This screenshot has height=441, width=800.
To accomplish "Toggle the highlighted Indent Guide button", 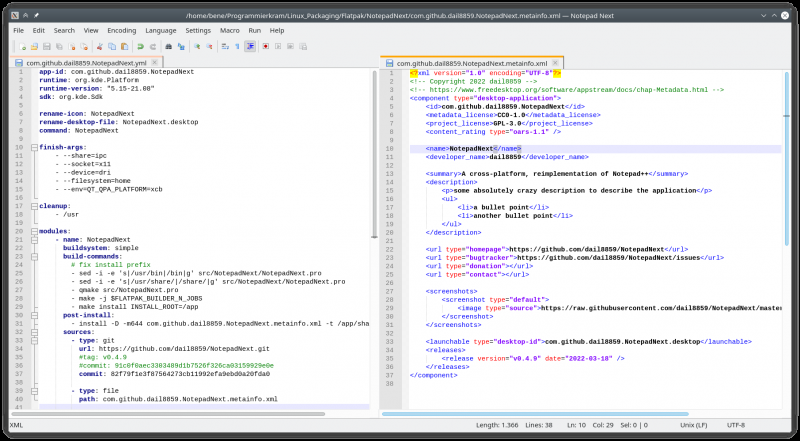I will pos(250,46).
